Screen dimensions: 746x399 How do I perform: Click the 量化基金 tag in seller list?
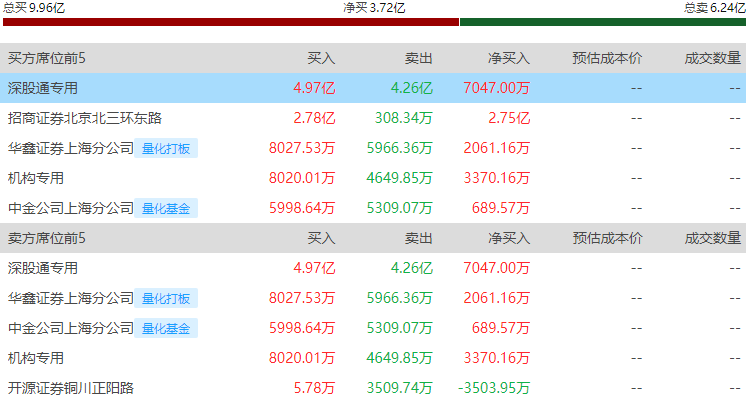[166, 328]
